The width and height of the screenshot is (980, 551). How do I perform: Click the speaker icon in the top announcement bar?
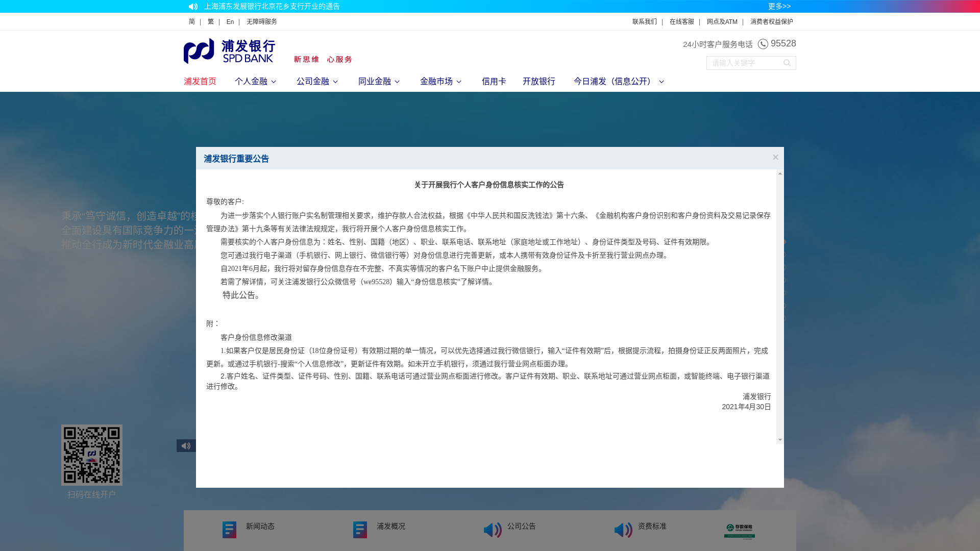click(193, 7)
